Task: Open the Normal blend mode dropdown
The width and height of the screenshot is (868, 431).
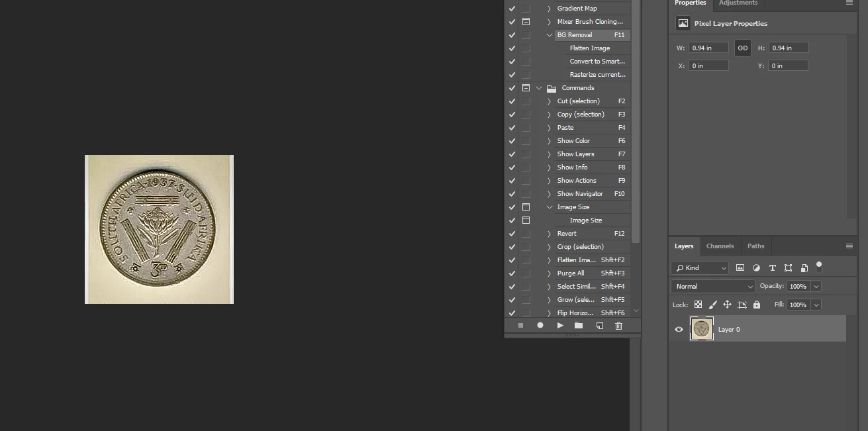Action: pyautogui.click(x=712, y=287)
